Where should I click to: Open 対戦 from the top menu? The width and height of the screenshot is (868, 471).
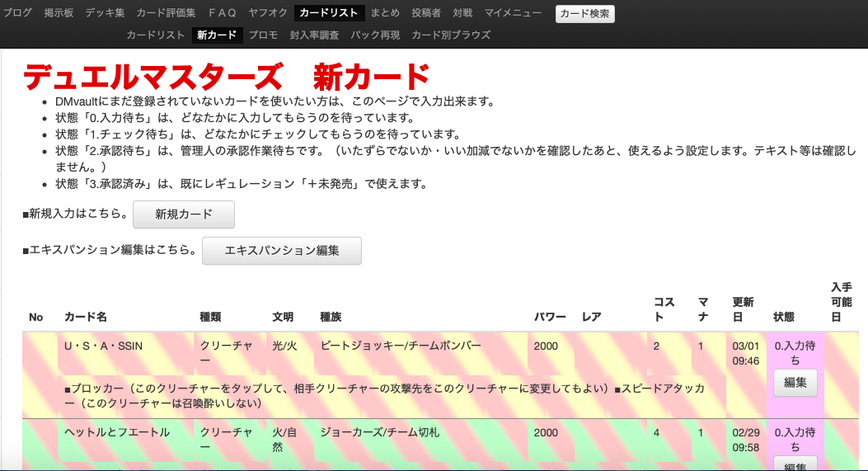tap(462, 12)
